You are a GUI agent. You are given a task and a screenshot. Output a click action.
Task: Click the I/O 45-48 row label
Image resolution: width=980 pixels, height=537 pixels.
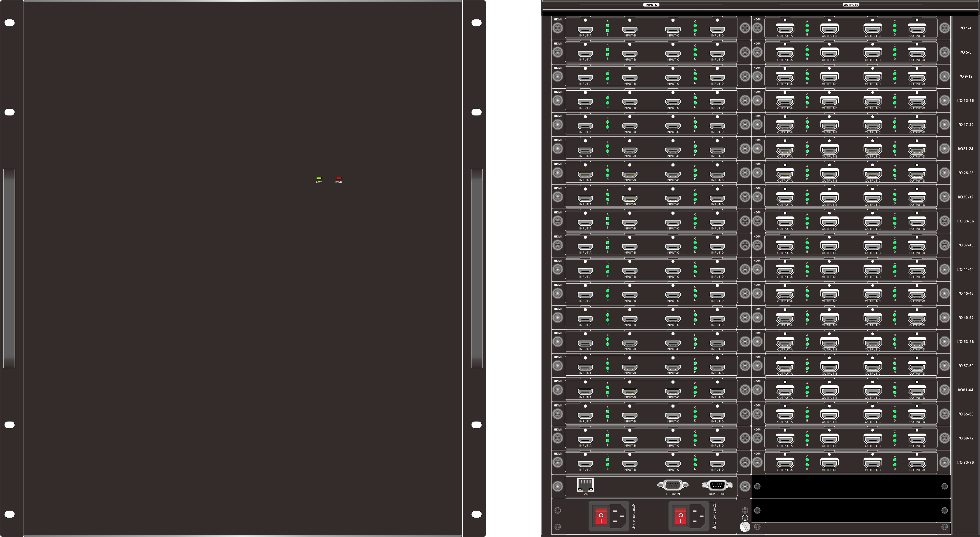click(965, 293)
